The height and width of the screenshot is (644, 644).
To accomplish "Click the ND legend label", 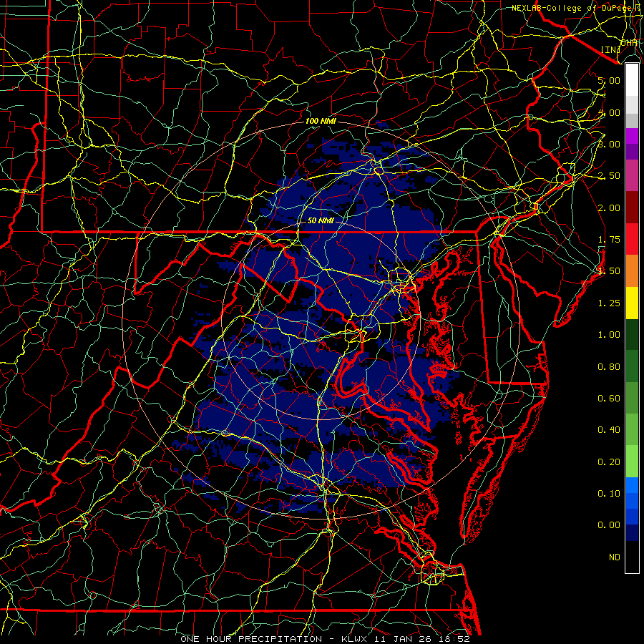I will pyautogui.click(x=615, y=557).
